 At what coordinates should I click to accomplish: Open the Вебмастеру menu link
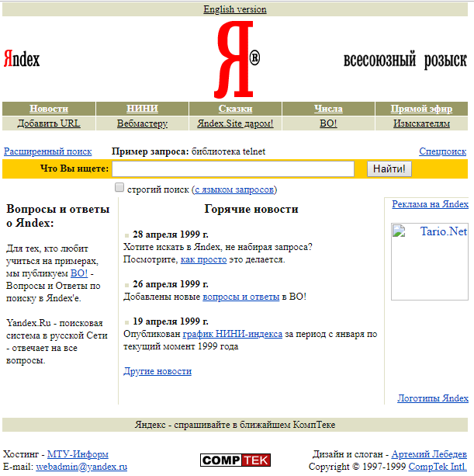pyautogui.click(x=142, y=123)
